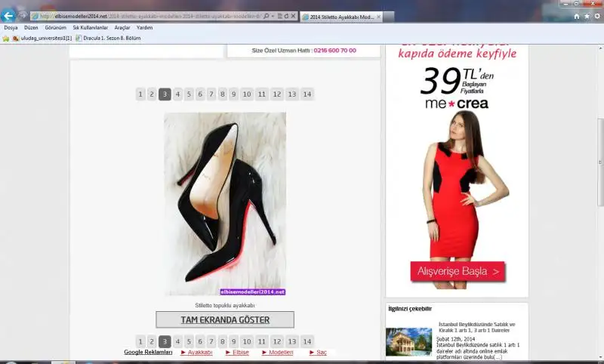Click scrollbar up arrow at page top

point(600,48)
